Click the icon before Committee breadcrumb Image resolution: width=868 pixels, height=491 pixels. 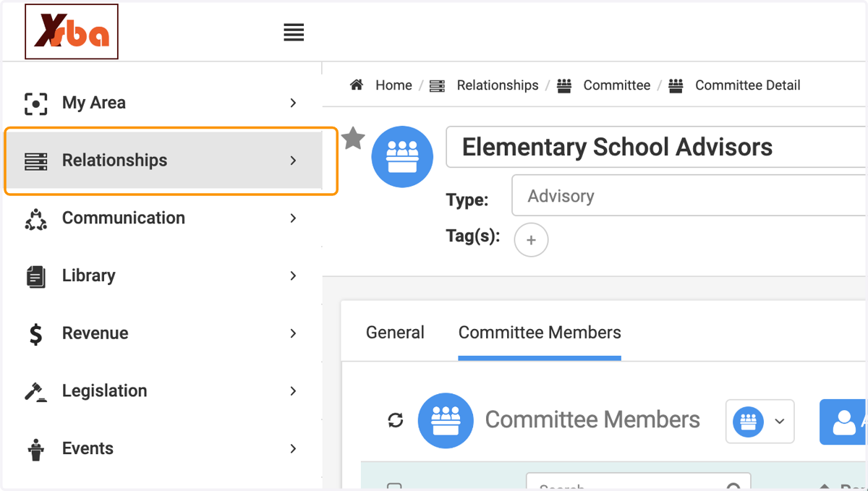[564, 86]
